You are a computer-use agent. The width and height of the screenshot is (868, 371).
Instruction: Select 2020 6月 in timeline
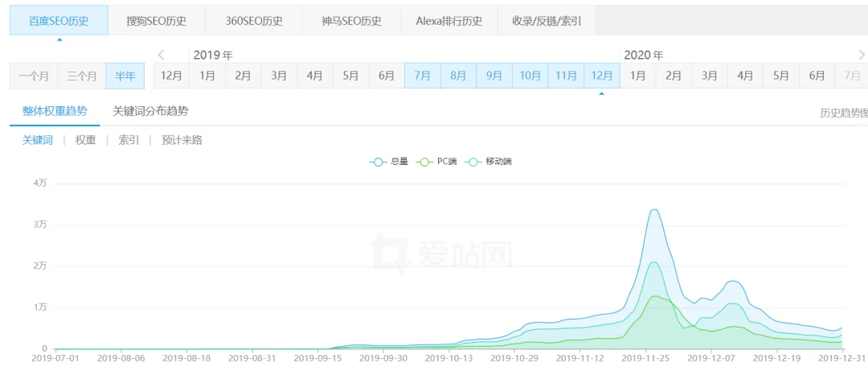coord(817,76)
